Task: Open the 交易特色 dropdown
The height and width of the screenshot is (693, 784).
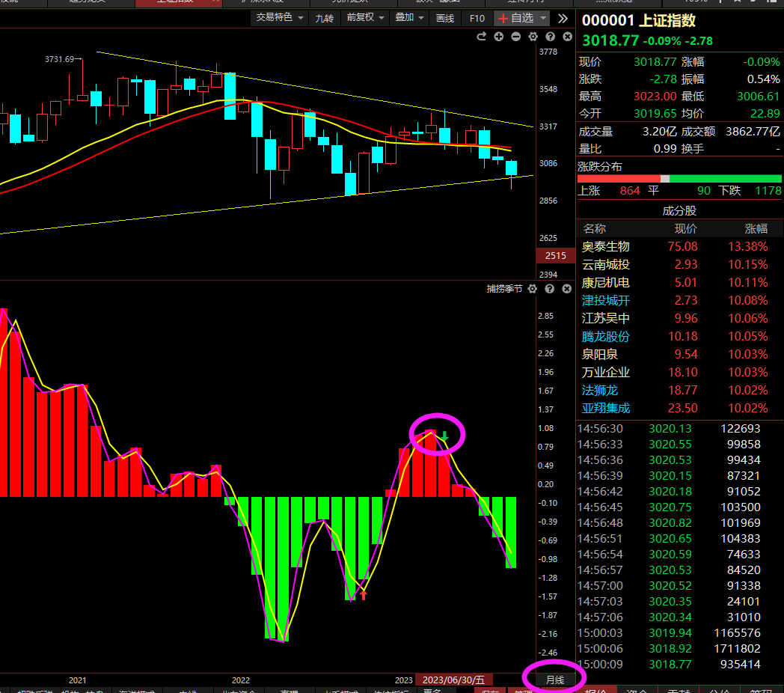Action: click(x=280, y=18)
